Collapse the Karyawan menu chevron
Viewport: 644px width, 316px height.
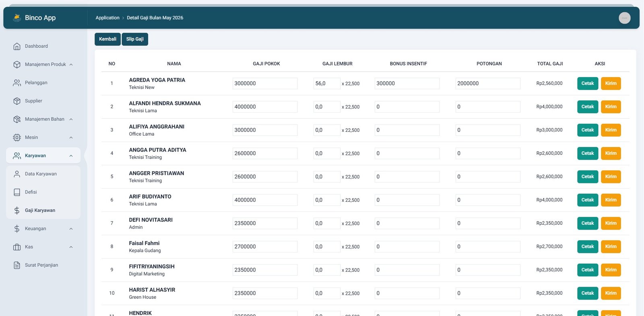[x=71, y=156]
